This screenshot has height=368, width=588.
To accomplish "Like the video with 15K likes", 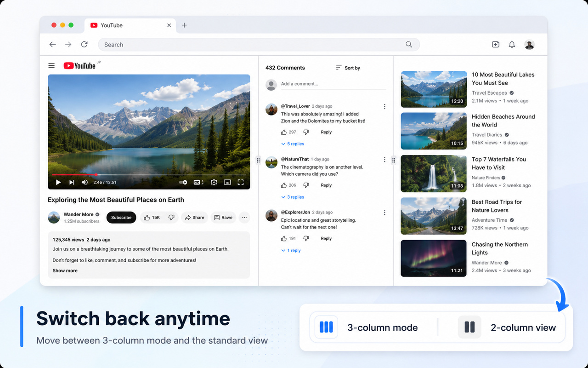I will tap(152, 218).
